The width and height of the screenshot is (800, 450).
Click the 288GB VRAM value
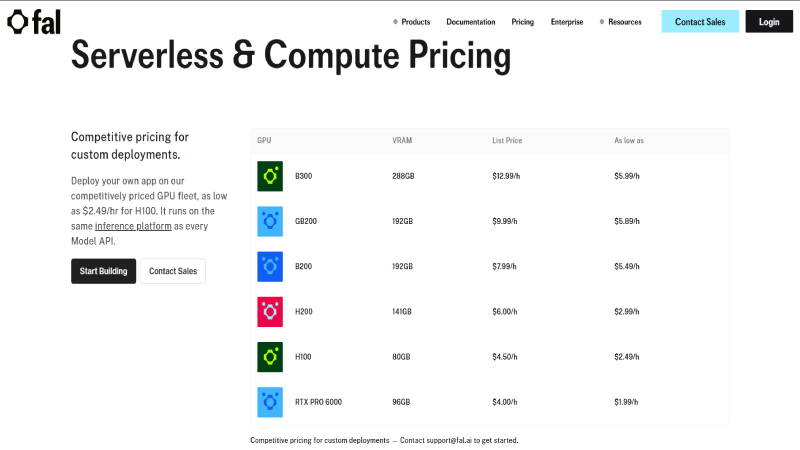tap(403, 176)
